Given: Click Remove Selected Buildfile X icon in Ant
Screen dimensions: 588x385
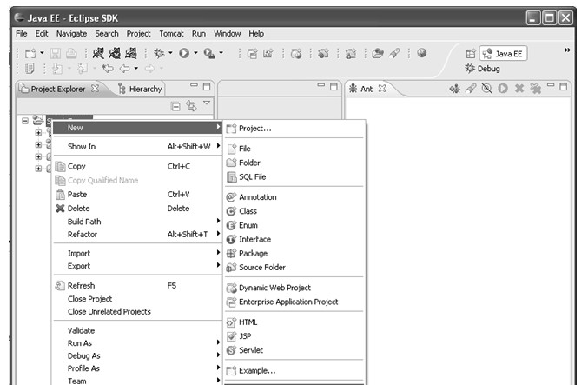Looking at the screenshot, I should coord(519,88).
